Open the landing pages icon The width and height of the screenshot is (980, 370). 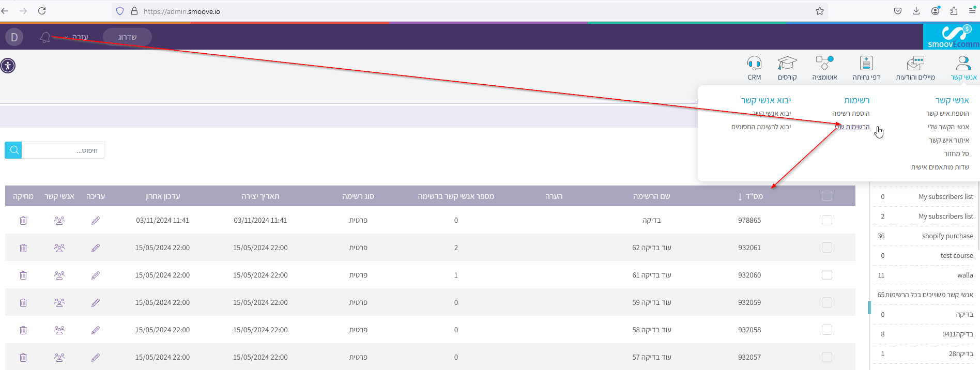pos(866,64)
